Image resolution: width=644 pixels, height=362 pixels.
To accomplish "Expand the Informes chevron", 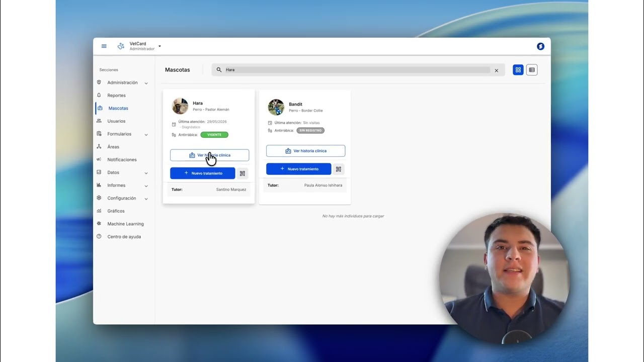I will click(x=146, y=186).
